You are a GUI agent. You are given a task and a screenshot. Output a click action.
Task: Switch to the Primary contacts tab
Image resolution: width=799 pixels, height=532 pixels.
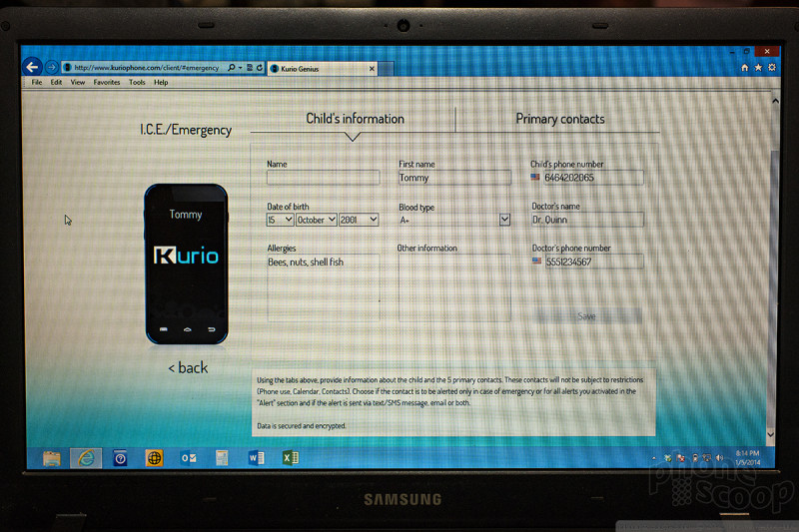tap(560, 119)
